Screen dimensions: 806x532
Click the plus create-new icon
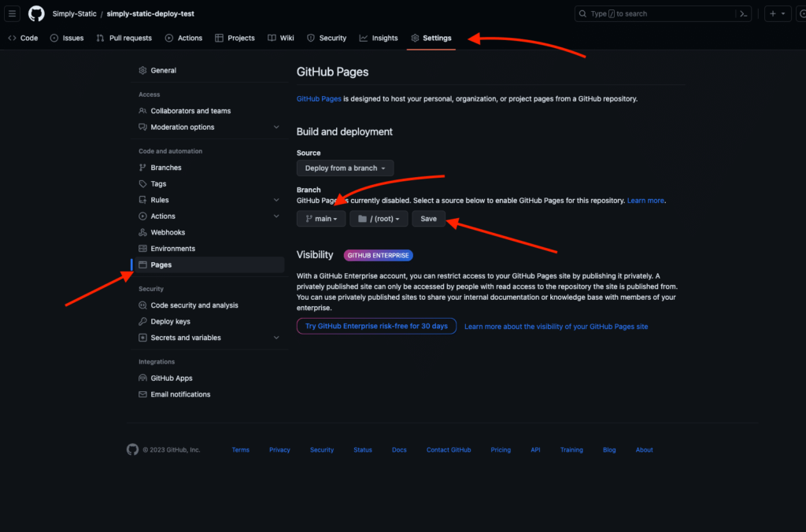tap(773, 14)
